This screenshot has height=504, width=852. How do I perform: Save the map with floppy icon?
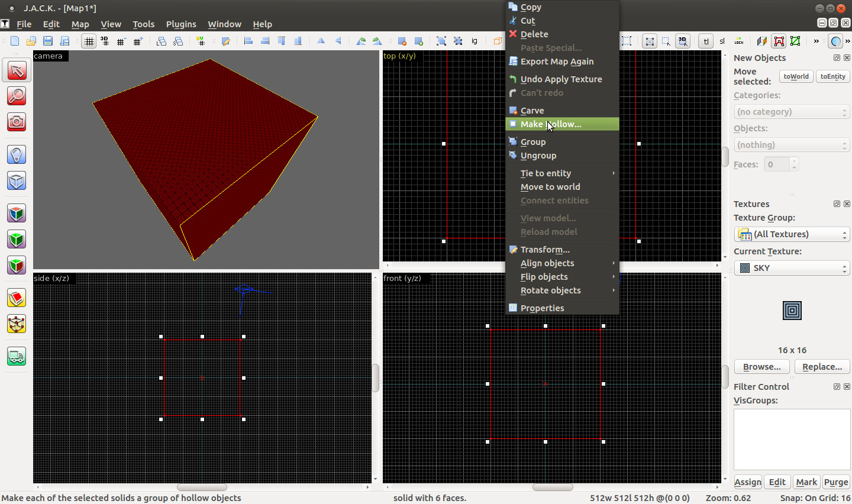pos(48,41)
